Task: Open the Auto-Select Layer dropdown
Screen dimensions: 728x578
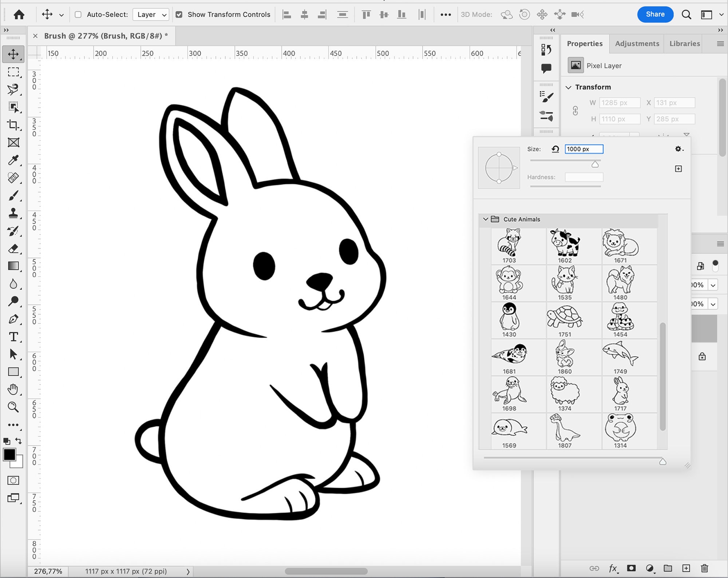Action: (x=150, y=15)
